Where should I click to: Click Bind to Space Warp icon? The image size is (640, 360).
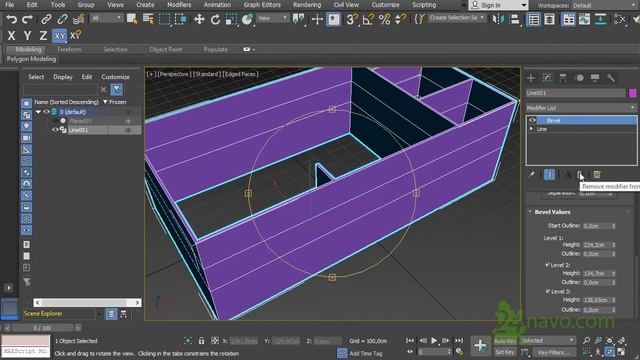[x=78, y=19]
